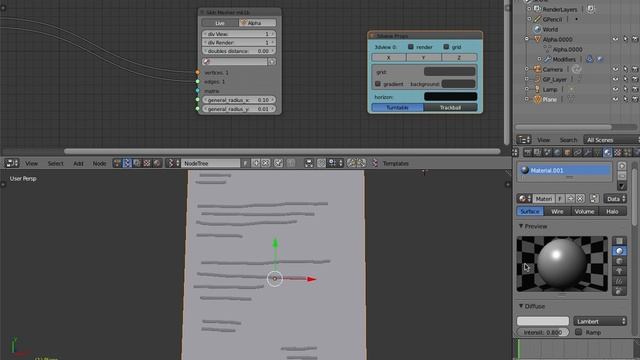
Task: Select hair strands preview type
Action: [x=619, y=281]
